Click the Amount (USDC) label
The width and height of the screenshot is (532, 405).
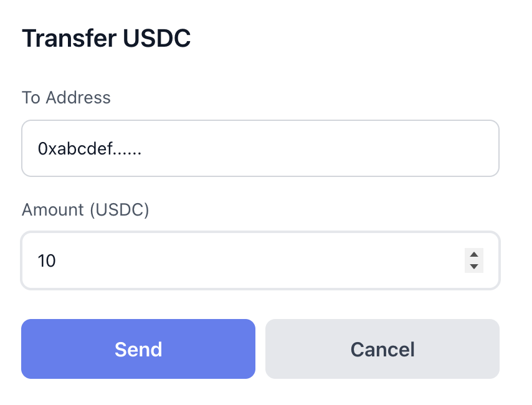[x=85, y=209]
